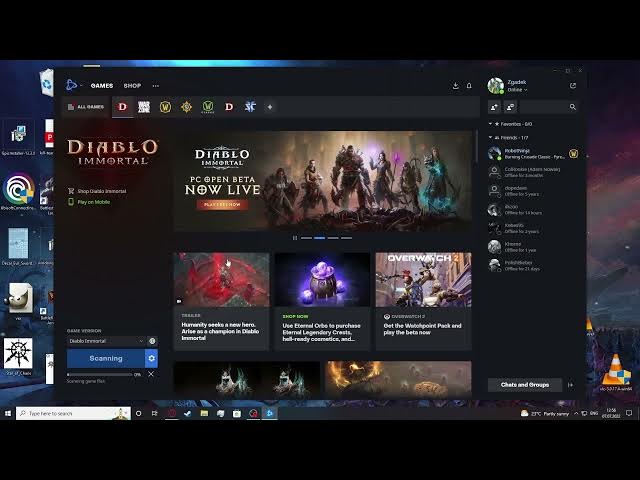Cancel the scan with the X icon

(x=151, y=374)
